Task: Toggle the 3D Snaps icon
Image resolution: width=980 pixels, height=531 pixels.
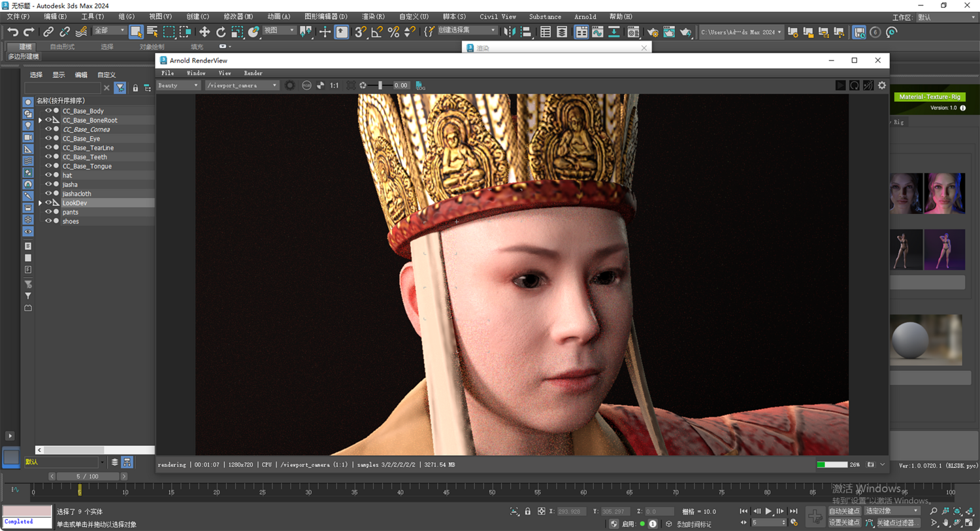Action: tap(361, 31)
